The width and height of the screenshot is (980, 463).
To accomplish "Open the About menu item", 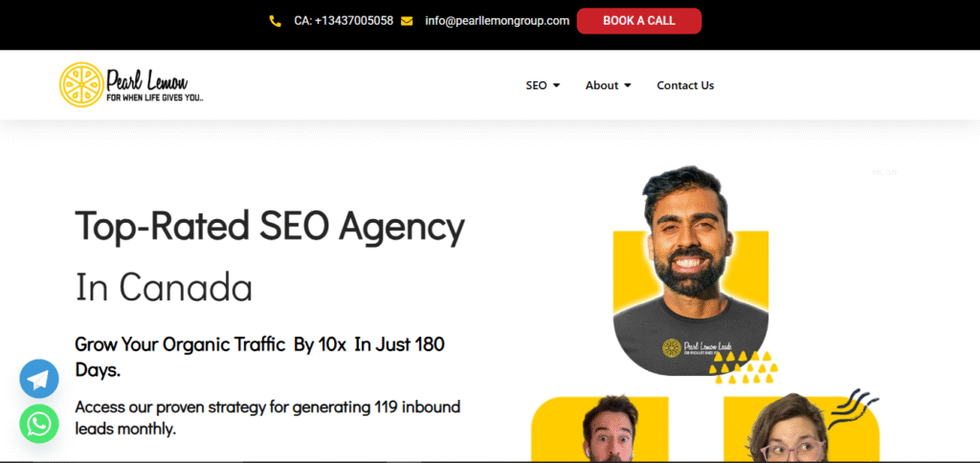I will pos(602,85).
